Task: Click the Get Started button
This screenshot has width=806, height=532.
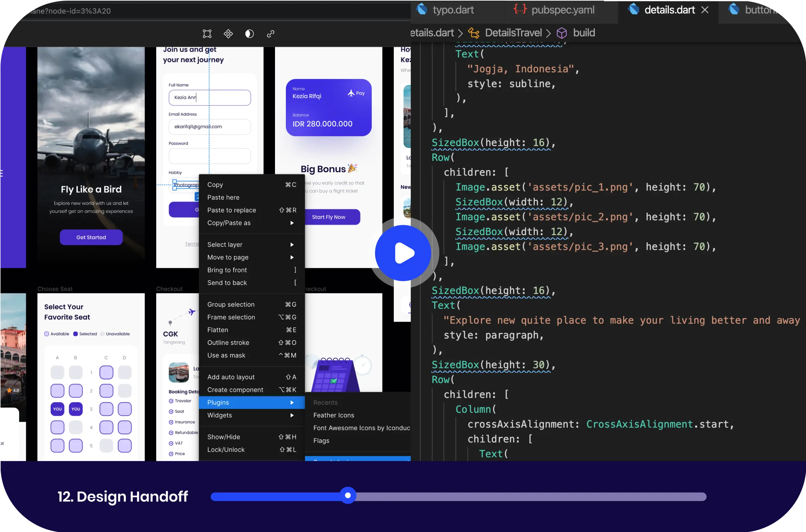Action: click(91, 237)
